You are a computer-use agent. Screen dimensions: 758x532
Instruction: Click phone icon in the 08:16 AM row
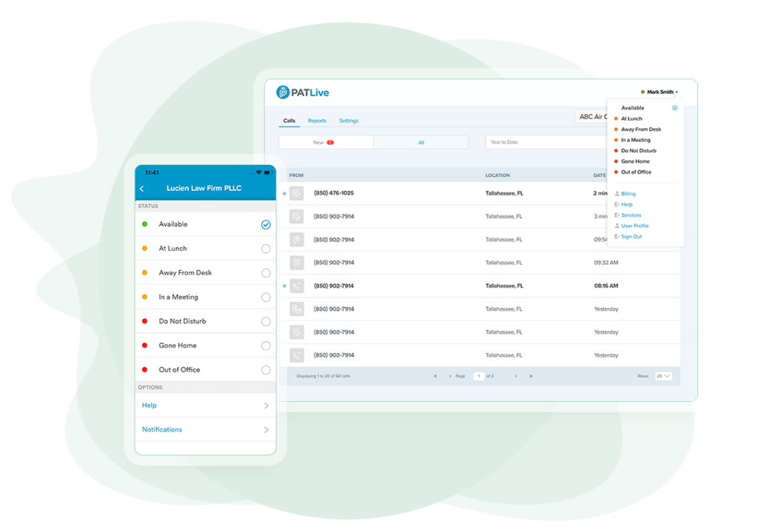point(296,286)
